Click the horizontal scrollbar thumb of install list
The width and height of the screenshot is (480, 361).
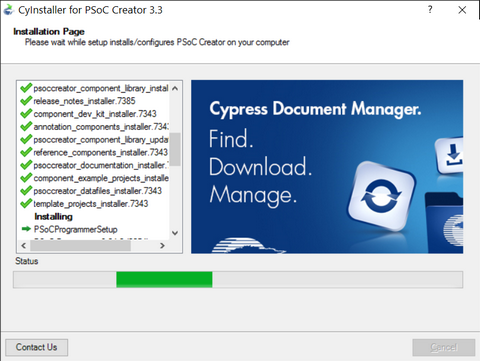[80, 246]
